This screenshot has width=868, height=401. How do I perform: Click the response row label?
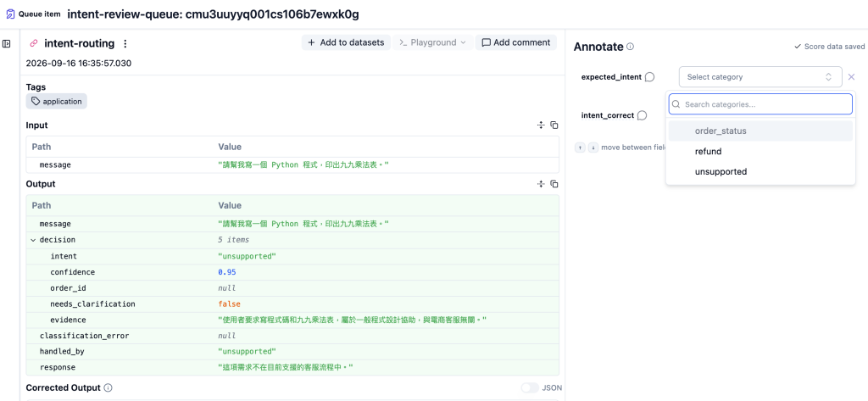tap(58, 367)
